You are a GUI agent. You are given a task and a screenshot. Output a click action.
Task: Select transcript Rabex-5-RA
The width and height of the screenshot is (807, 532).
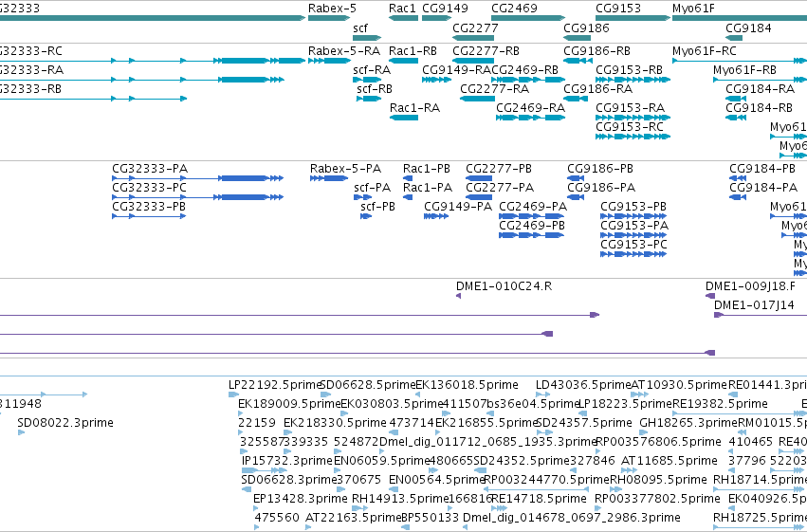click(329, 61)
